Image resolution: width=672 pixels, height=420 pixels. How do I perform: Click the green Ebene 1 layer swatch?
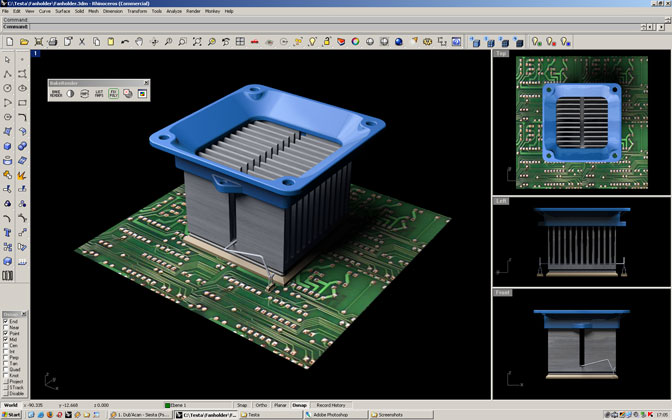click(x=168, y=405)
